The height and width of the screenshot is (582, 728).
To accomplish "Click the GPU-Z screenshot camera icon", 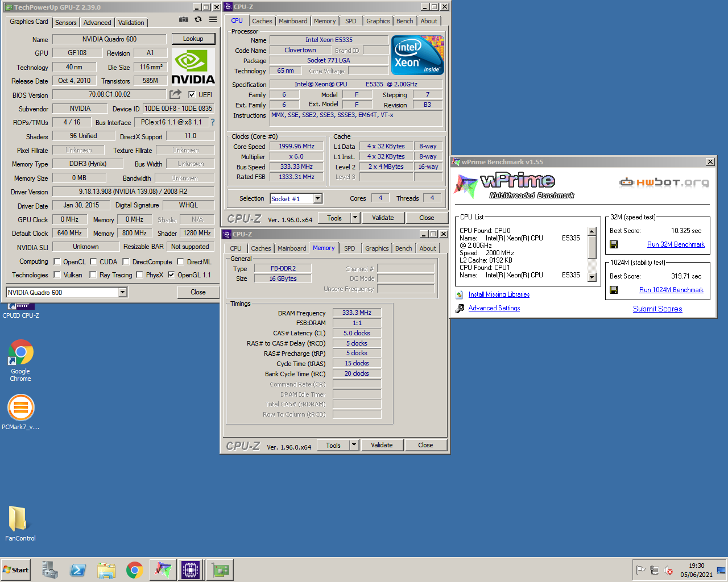I will click(184, 19).
